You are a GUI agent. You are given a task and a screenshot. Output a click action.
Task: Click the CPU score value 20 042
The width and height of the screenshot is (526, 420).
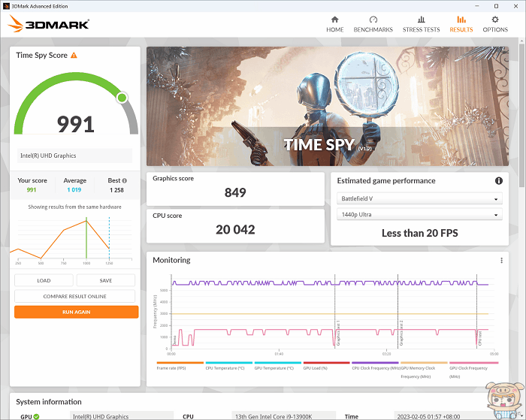(235, 230)
